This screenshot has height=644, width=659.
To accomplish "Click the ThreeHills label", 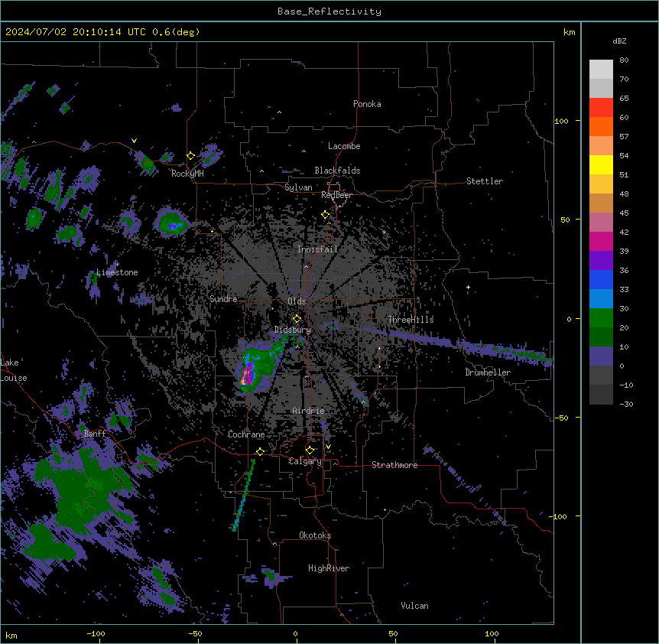I will click(x=411, y=320).
